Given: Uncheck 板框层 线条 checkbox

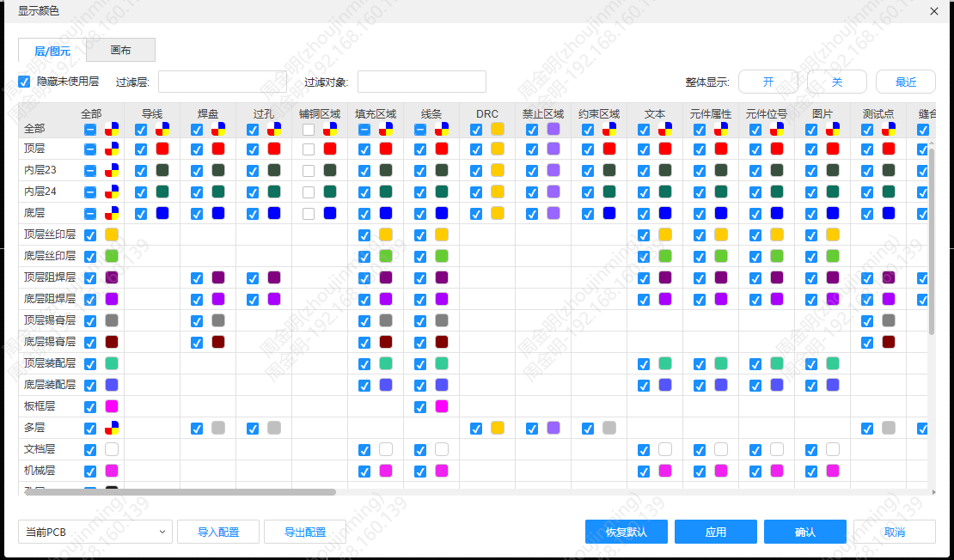Looking at the screenshot, I should (420, 407).
